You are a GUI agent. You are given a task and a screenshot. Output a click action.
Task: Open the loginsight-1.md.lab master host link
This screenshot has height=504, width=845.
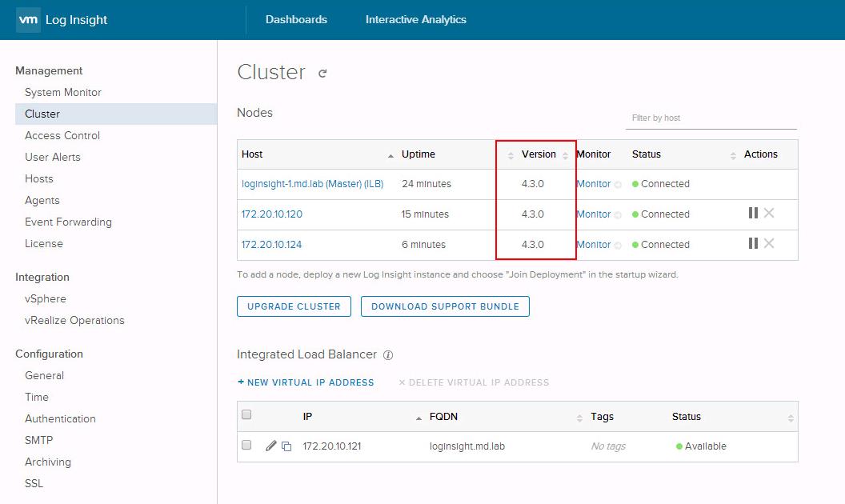(312, 184)
